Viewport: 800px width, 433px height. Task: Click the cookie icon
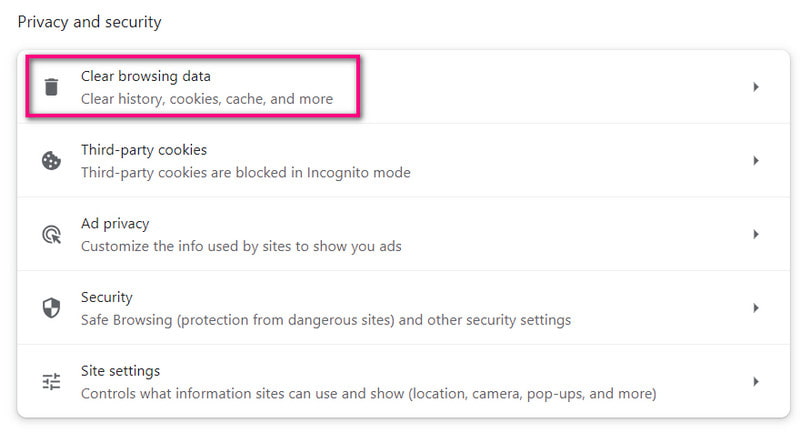51,161
